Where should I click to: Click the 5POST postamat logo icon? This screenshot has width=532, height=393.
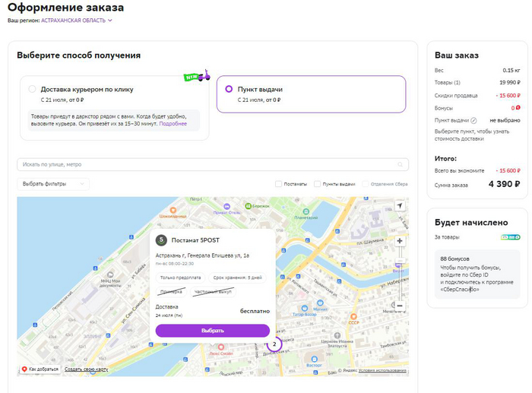[x=161, y=239]
